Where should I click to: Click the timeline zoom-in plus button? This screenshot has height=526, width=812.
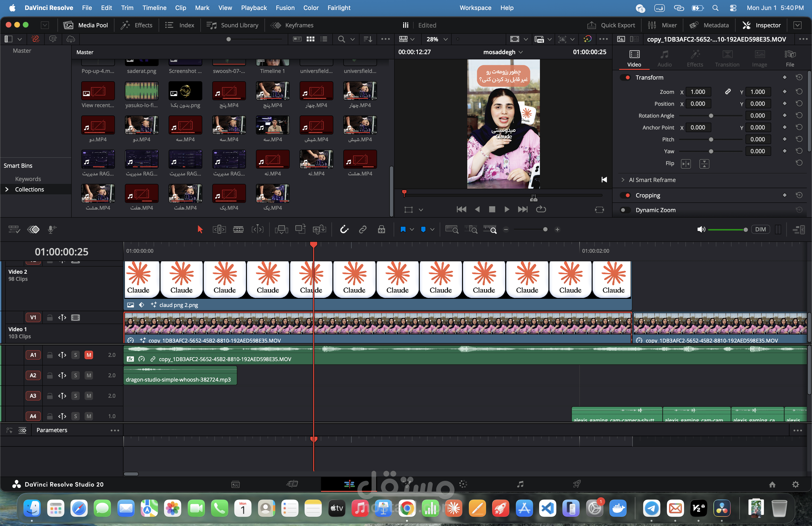click(557, 229)
